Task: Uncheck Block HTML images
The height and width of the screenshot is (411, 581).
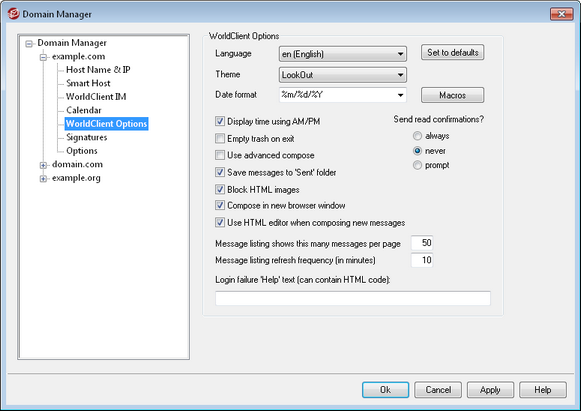Action: coord(220,189)
